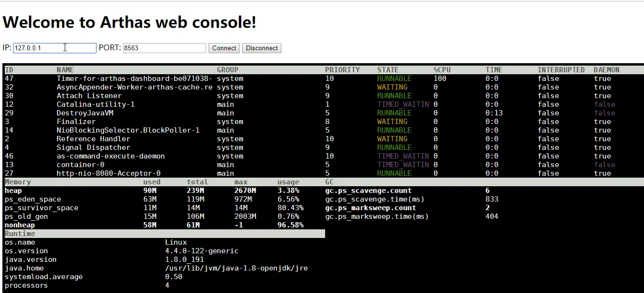Click the DestroyJavaVM thread name
The height and width of the screenshot is (293, 644).
pyautogui.click(x=85, y=113)
